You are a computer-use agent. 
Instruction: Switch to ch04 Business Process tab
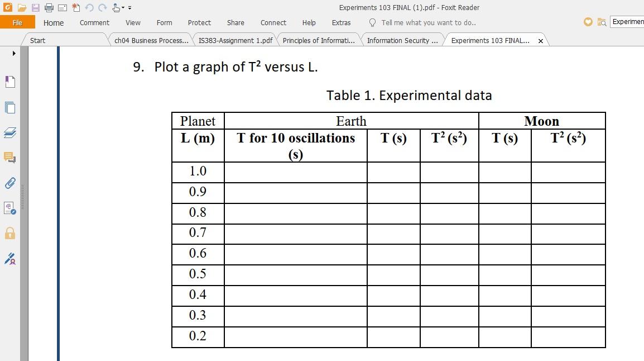(151, 40)
